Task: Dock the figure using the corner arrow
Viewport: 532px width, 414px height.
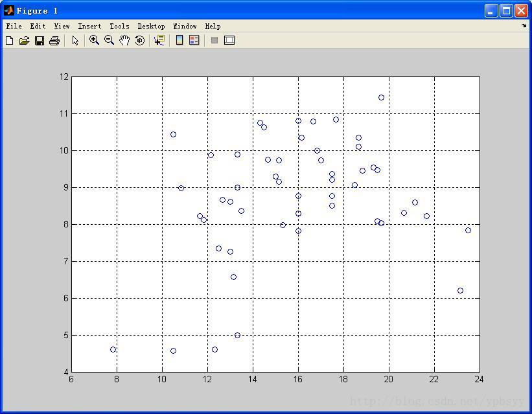Action: coord(524,25)
